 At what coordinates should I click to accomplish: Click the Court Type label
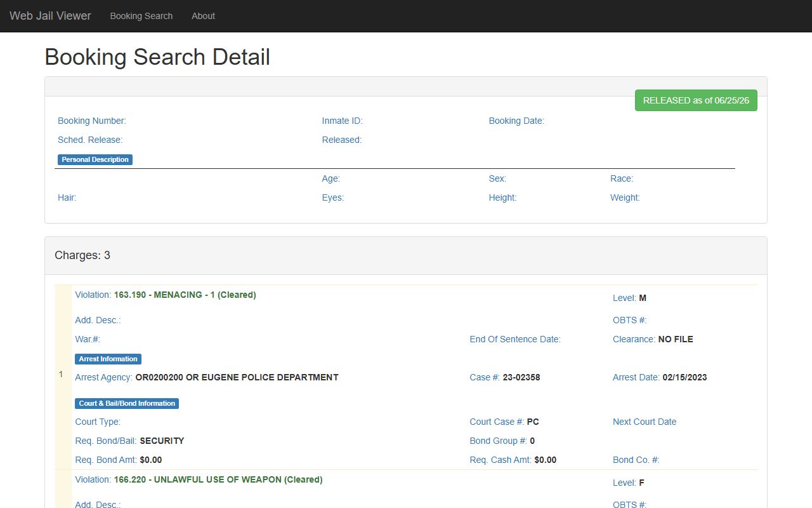tap(98, 422)
